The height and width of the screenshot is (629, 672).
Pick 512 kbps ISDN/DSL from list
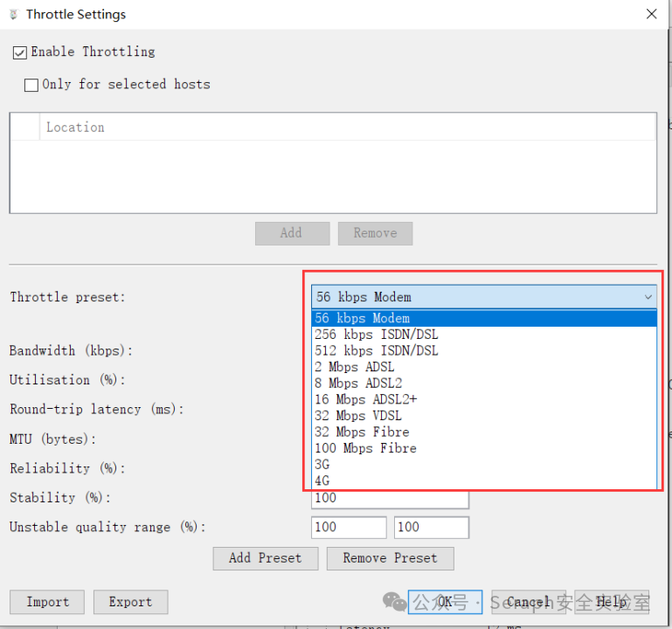[x=484, y=351]
